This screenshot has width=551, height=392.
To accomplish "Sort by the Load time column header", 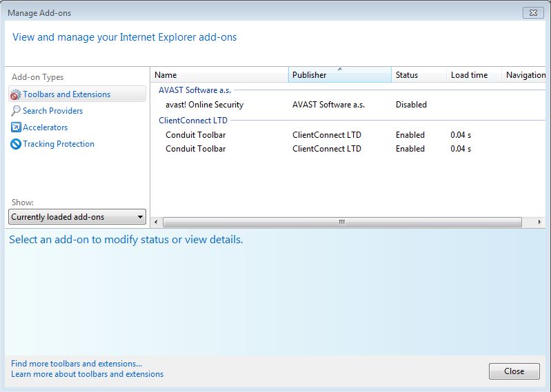I will point(474,75).
